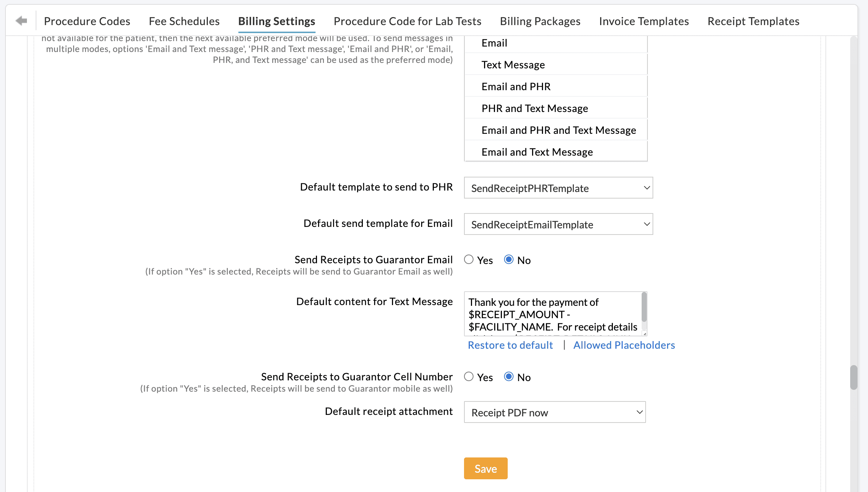The width and height of the screenshot is (868, 492).
Task: Open the Default send template for Email dropdown
Action: [x=558, y=224]
